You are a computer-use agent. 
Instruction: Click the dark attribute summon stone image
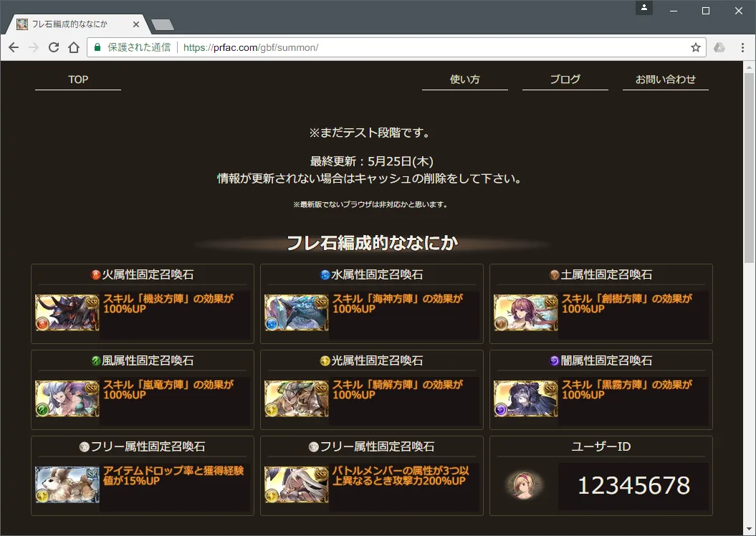(526, 398)
